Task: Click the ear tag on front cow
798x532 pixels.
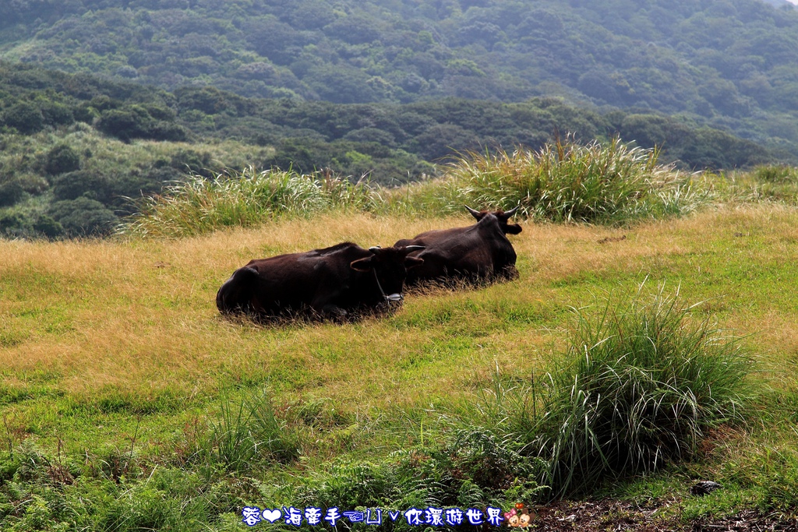Action: pyautogui.click(x=393, y=297)
